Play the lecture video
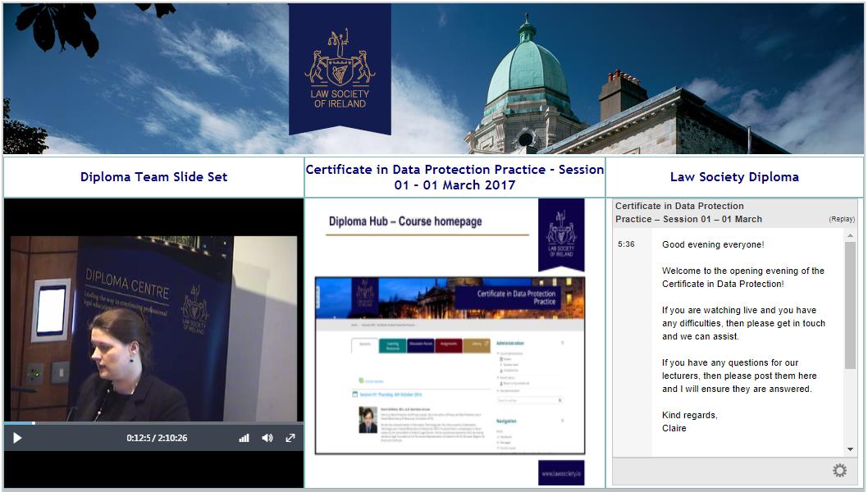868x492 pixels. click(17, 438)
